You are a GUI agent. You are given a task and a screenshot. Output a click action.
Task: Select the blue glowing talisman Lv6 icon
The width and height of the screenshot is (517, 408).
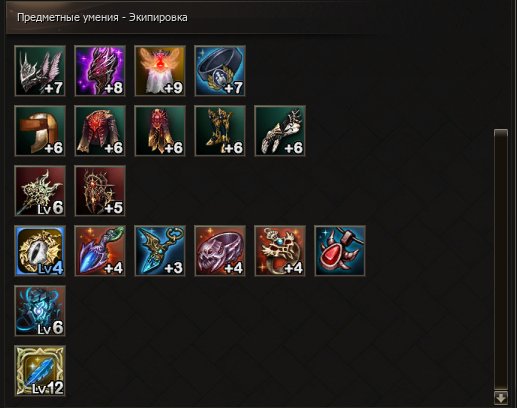(40, 311)
